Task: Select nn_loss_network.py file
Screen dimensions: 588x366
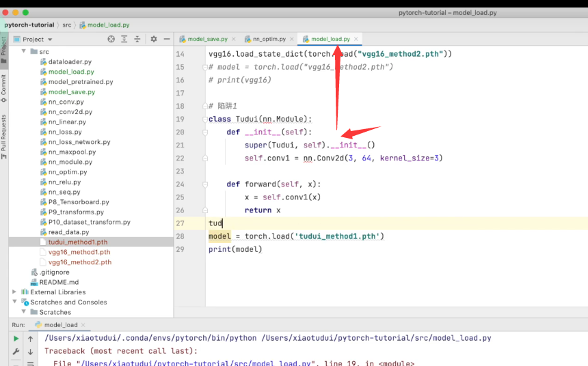Action: point(79,142)
